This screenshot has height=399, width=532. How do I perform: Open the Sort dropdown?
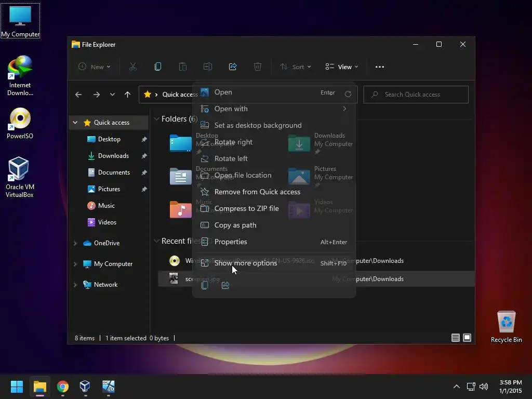coord(296,67)
